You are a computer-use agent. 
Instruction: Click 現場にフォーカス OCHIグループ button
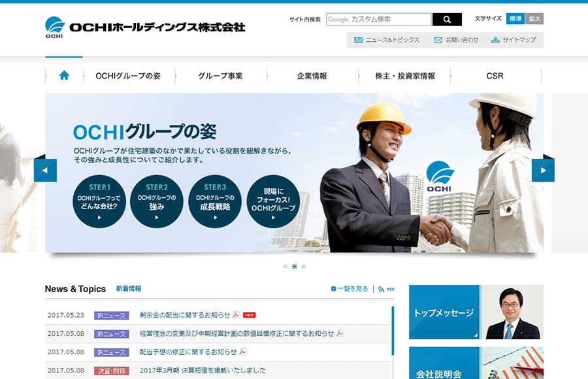point(273,201)
